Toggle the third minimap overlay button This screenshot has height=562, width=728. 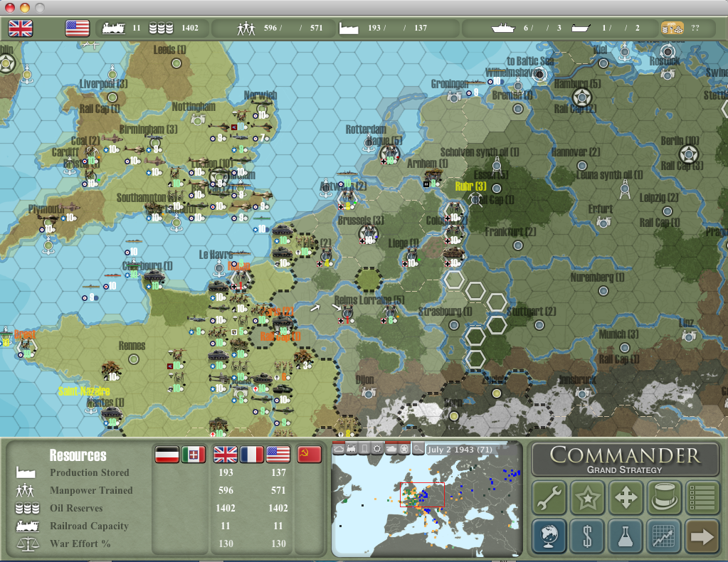coord(364,449)
